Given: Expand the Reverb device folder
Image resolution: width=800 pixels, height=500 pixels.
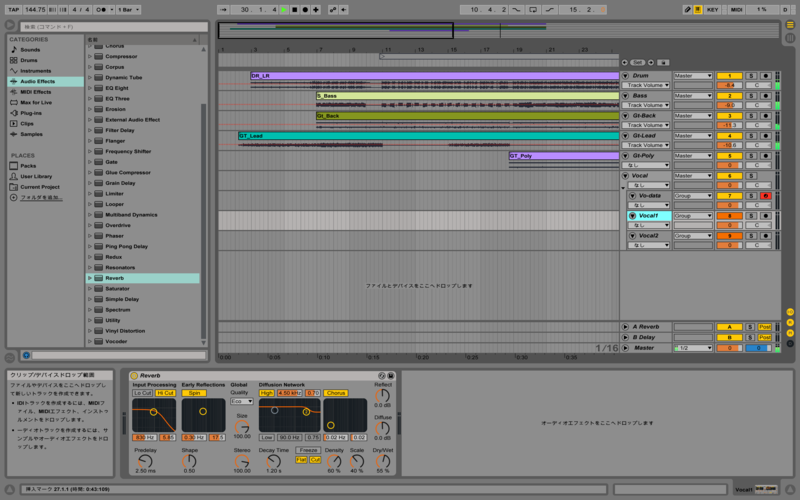Looking at the screenshot, I should pyautogui.click(x=90, y=278).
